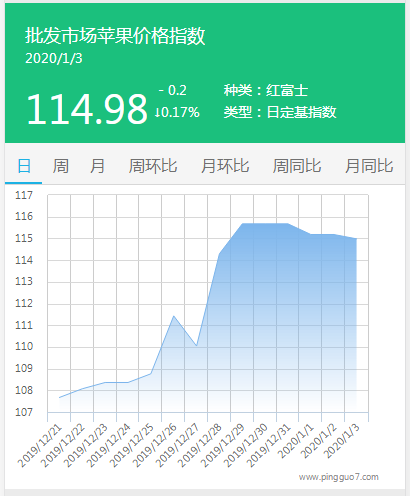Open the www.pingguo7.com link
This screenshot has height=496, width=410.
pos(339,477)
